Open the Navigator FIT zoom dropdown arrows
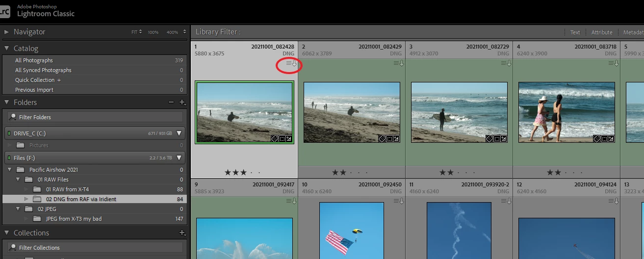Image resolution: width=644 pixels, height=259 pixels. tap(140, 32)
